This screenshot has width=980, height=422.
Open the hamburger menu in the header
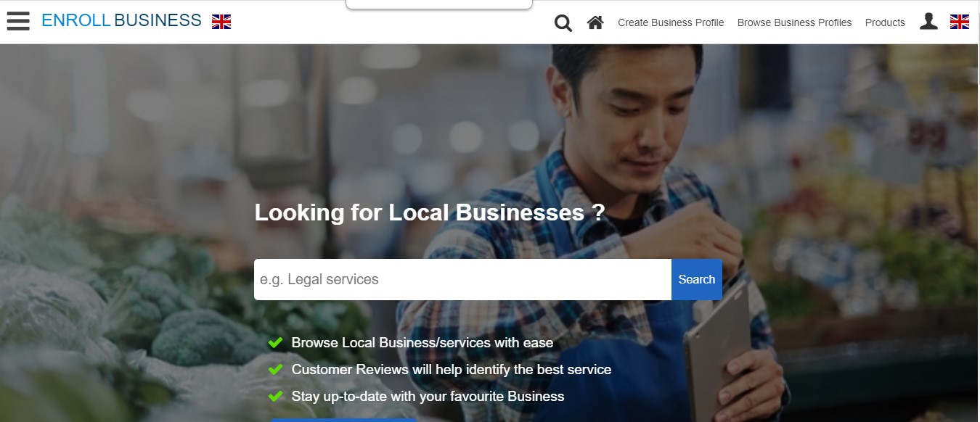click(x=18, y=21)
